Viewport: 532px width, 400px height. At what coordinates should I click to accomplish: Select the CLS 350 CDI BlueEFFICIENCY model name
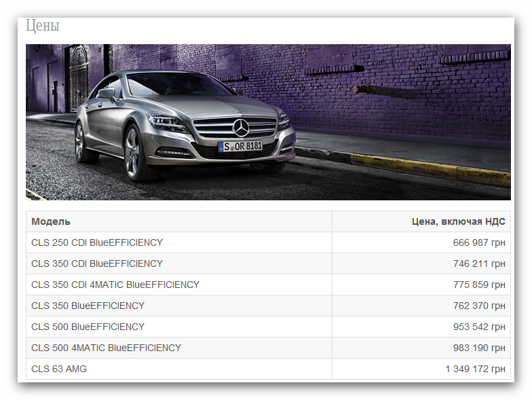click(x=97, y=263)
